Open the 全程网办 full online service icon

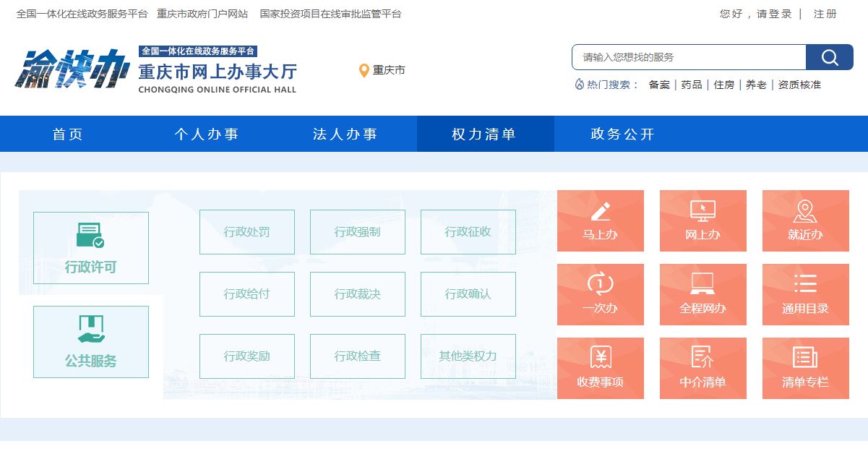coord(702,294)
